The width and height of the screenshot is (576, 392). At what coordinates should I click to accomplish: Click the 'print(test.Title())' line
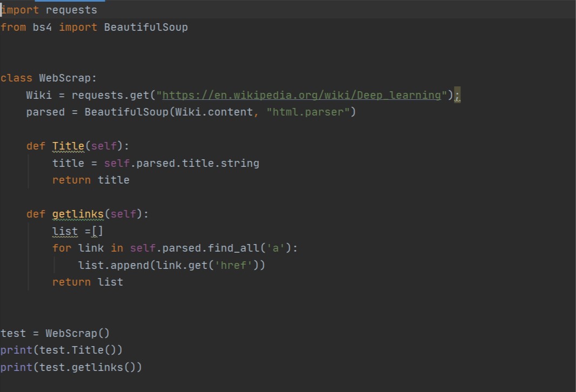tap(62, 350)
